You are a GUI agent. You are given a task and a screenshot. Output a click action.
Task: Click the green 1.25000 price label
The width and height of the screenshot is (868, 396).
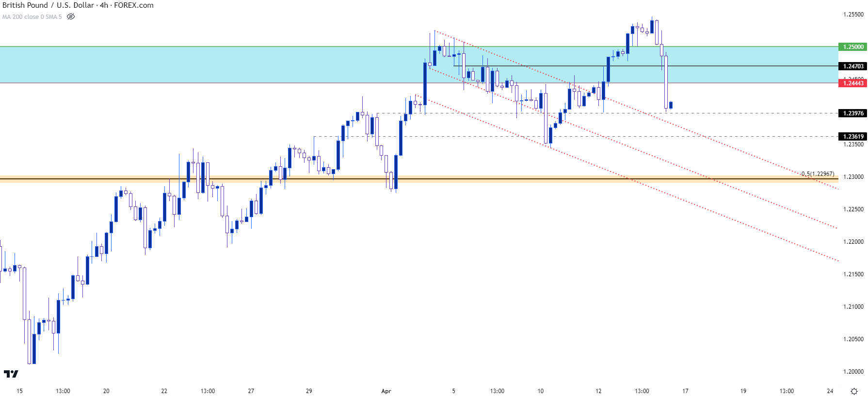(852, 47)
